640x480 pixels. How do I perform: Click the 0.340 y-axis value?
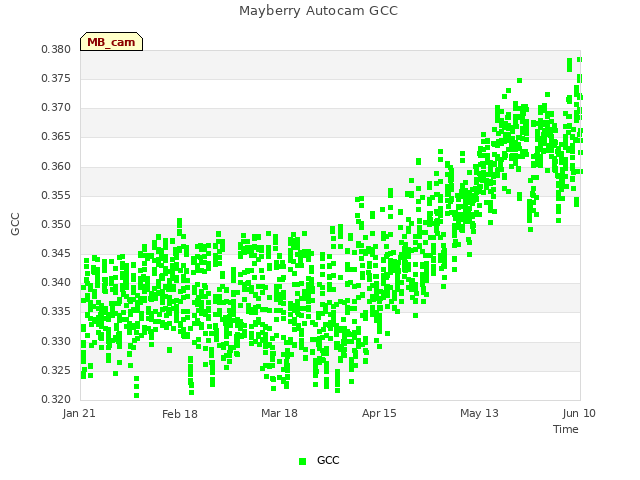[x=56, y=282]
